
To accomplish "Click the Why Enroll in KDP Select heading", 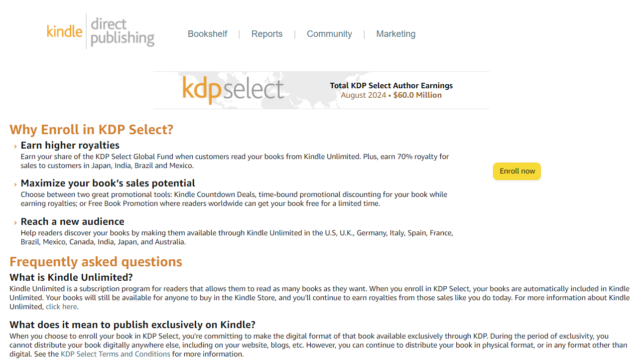I will point(92,129).
